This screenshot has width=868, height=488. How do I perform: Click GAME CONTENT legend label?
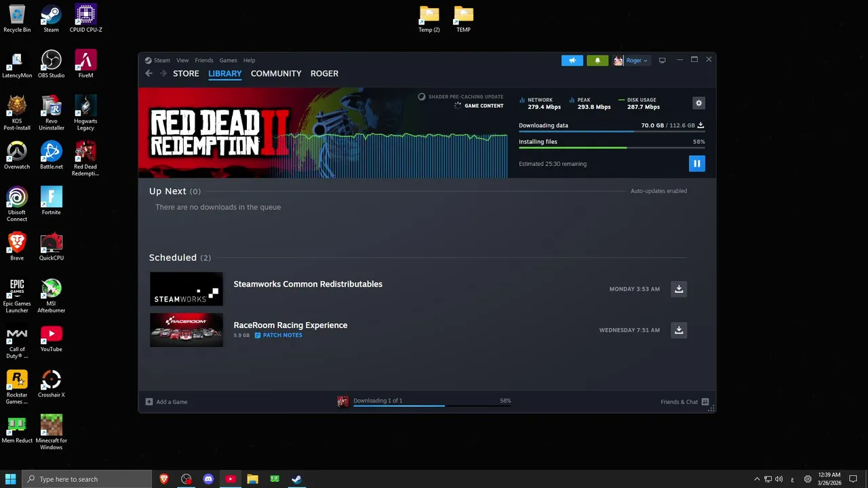tap(484, 106)
